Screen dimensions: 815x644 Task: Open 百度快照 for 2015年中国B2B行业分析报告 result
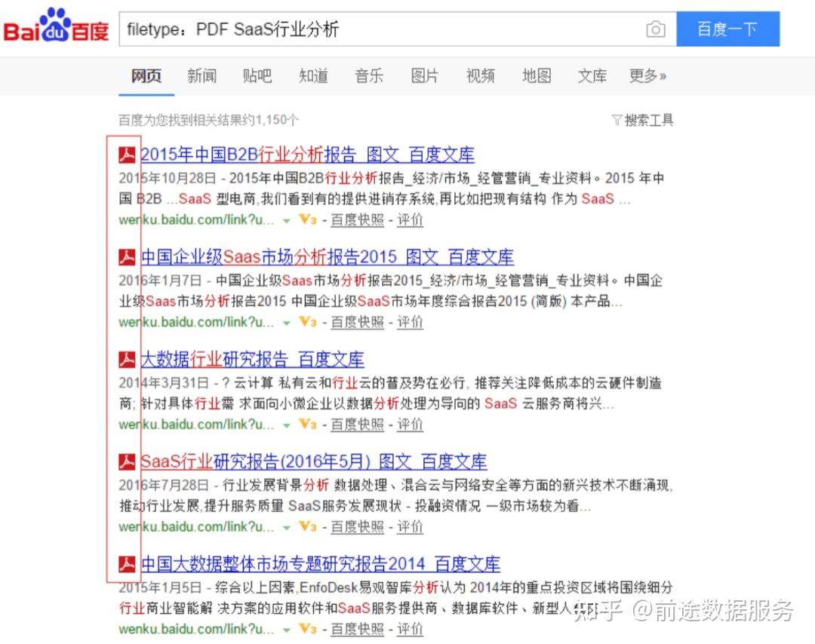coord(357,220)
